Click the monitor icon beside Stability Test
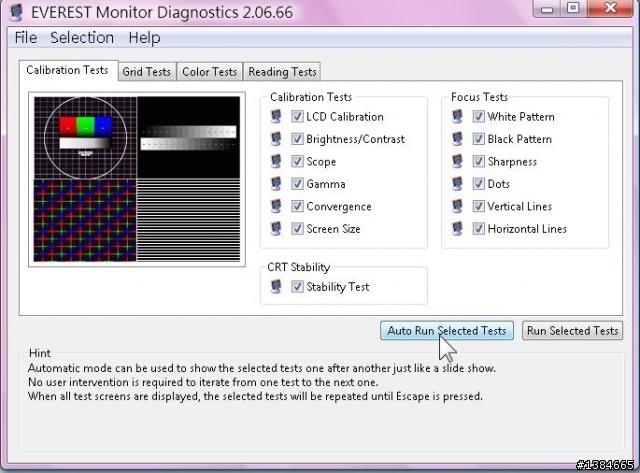This screenshot has height=473, width=640. point(276,286)
